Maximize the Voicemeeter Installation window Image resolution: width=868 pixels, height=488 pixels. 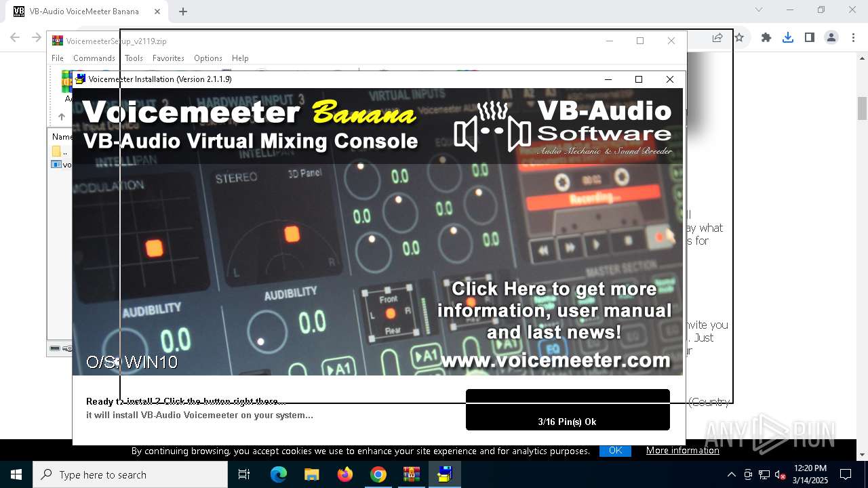(638, 79)
